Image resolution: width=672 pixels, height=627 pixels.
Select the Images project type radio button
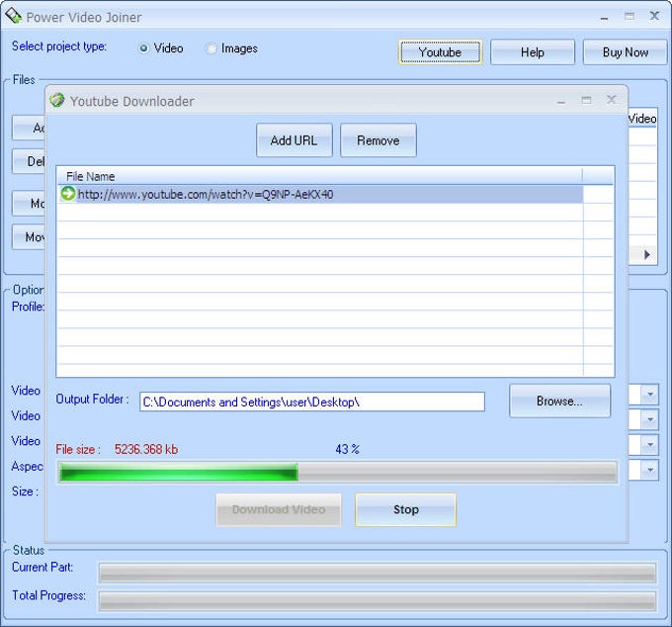tap(210, 48)
